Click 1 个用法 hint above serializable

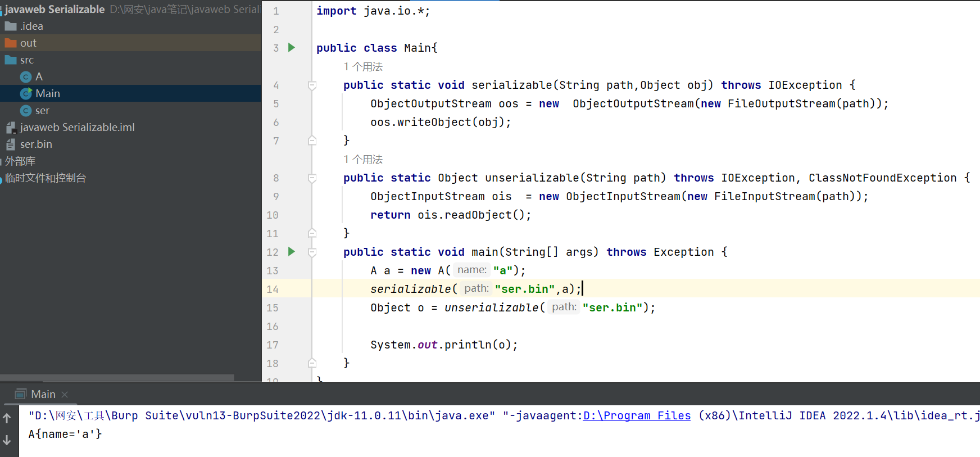(x=363, y=67)
